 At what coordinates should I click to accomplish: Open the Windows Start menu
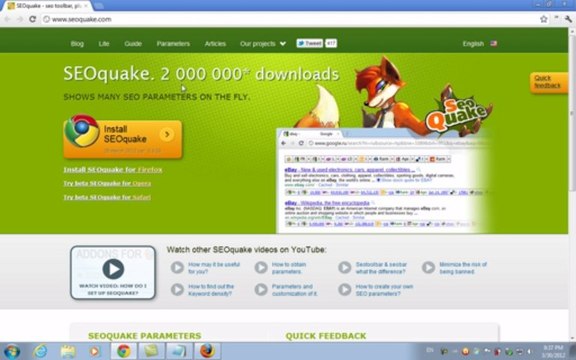click(11, 351)
